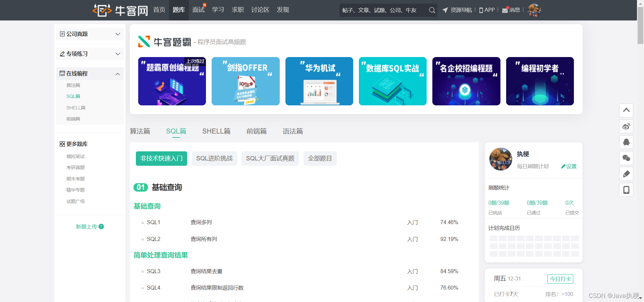Switch to the SQL篇 tab
644x302 pixels.
(176, 131)
